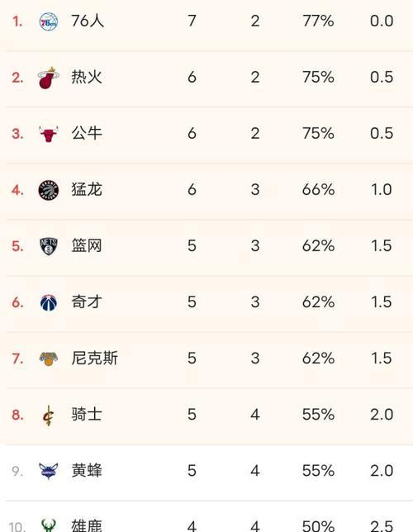Click the Cleveland Cavaliers logo
The width and height of the screenshot is (413, 532).
[x=48, y=416]
